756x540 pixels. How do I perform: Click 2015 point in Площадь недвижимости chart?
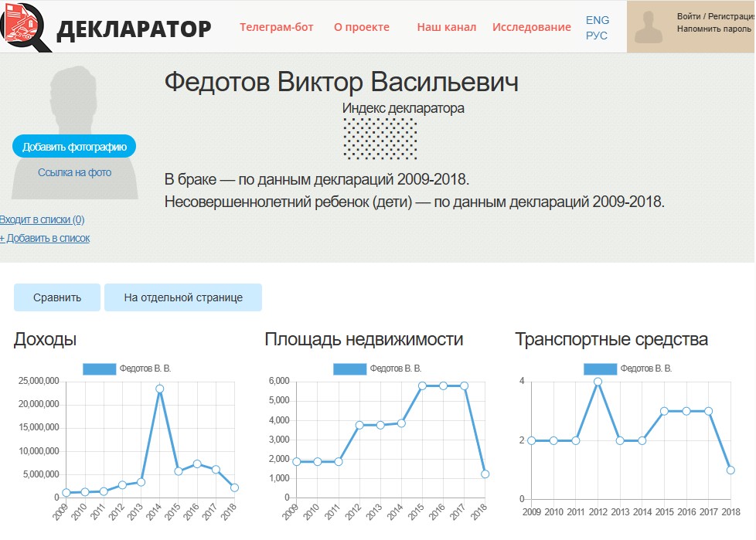[422, 385]
